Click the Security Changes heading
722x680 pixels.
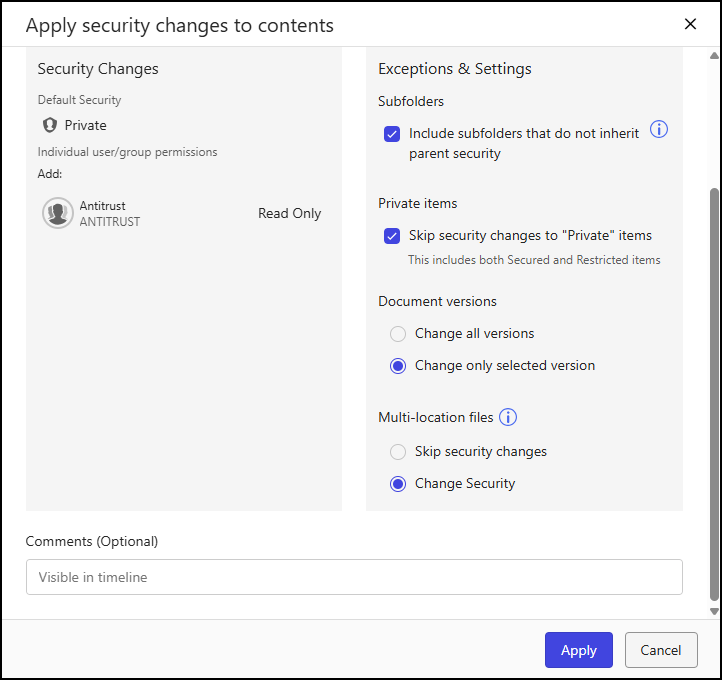point(98,69)
